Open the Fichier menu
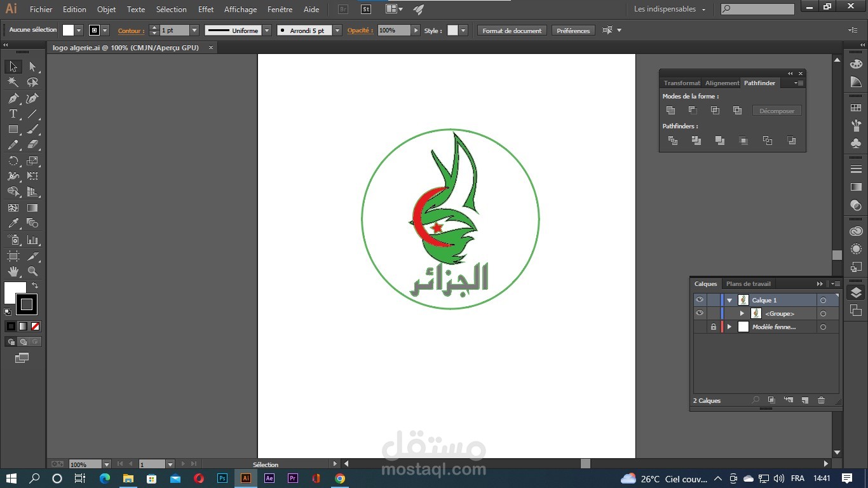The height and width of the screenshot is (488, 868). pos(41,10)
